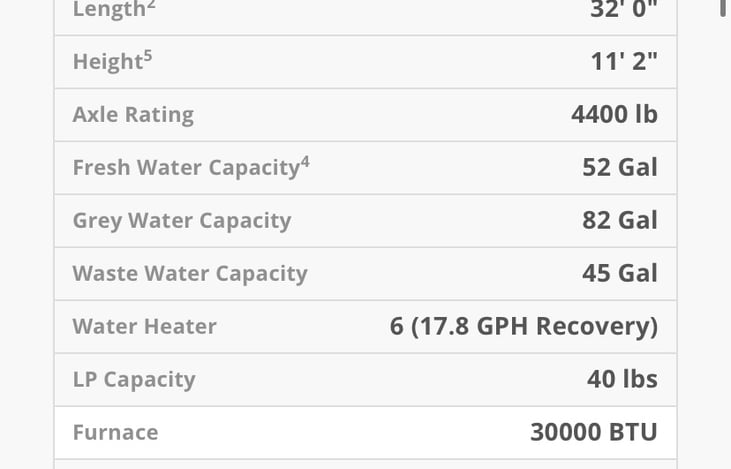The height and width of the screenshot is (469, 731).
Task: Click the Height row label
Action: tap(107, 62)
